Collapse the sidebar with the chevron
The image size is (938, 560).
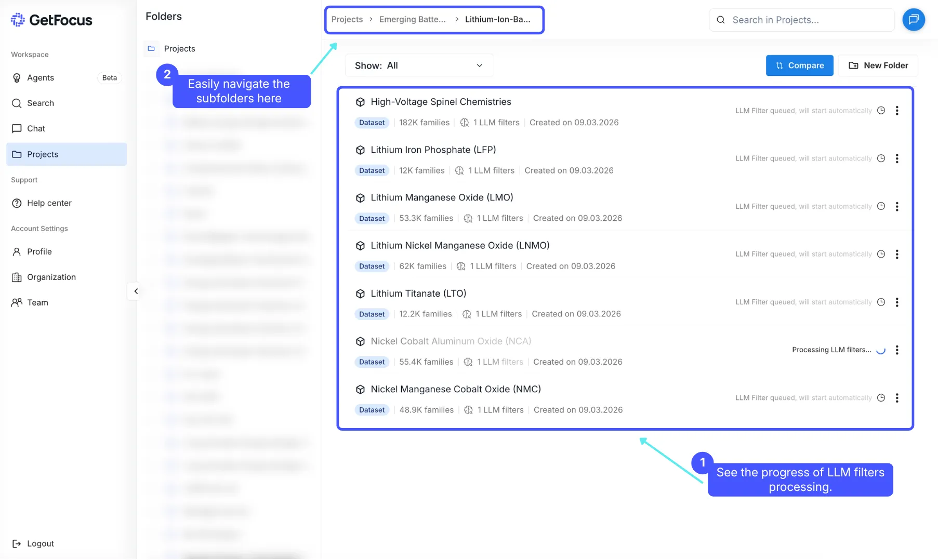tap(136, 291)
